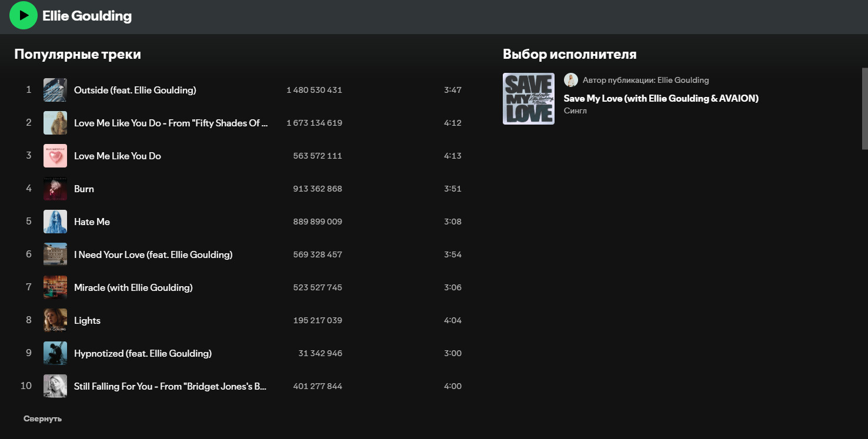Open the Hypnotized (feat. Ellie Goulding) track title

click(142, 353)
